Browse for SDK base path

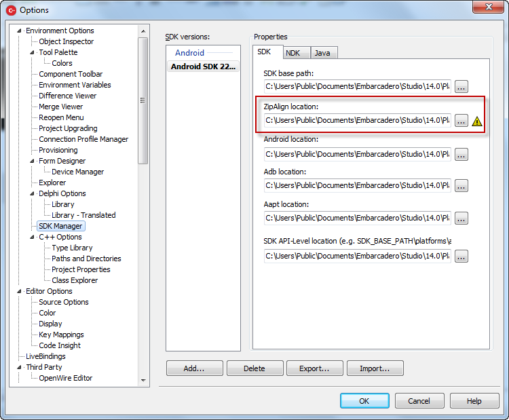pos(461,87)
